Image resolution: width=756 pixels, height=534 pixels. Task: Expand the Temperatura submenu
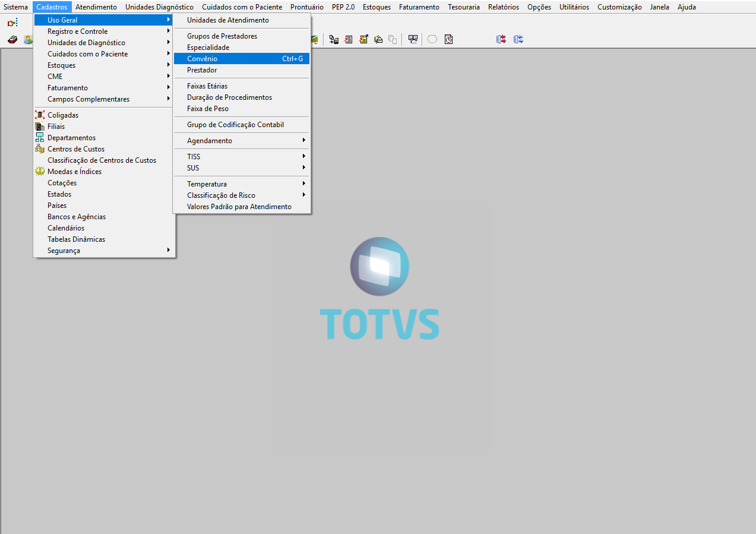(x=242, y=184)
